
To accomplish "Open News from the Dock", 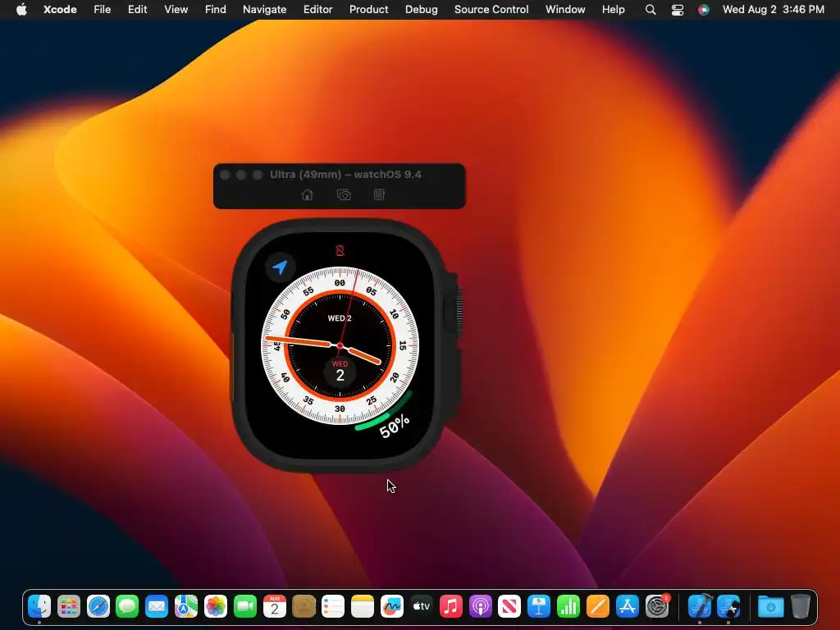I will 509,606.
